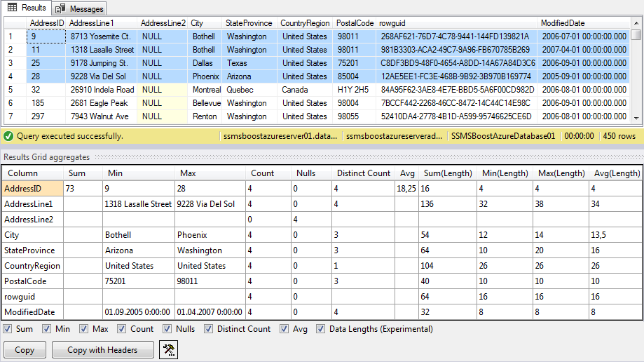Click the '18,25' average value cell

(407, 189)
